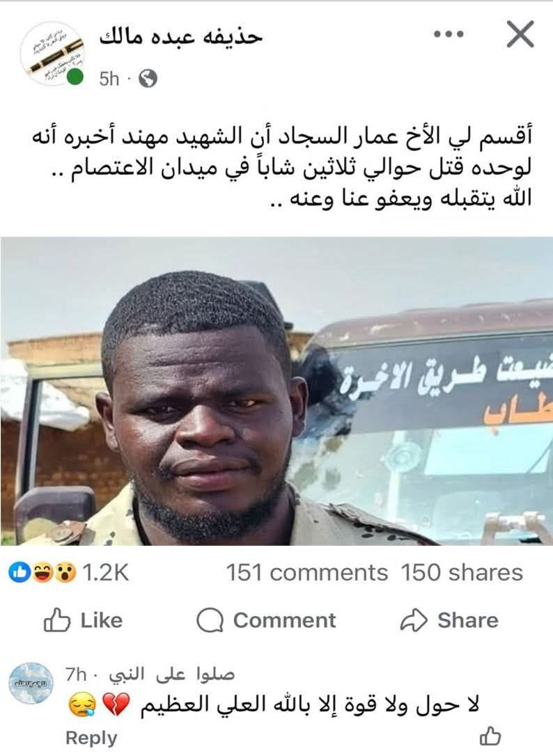The height and width of the screenshot is (756, 553).
Task: Reply to the first comment
Action: point(91,738)
